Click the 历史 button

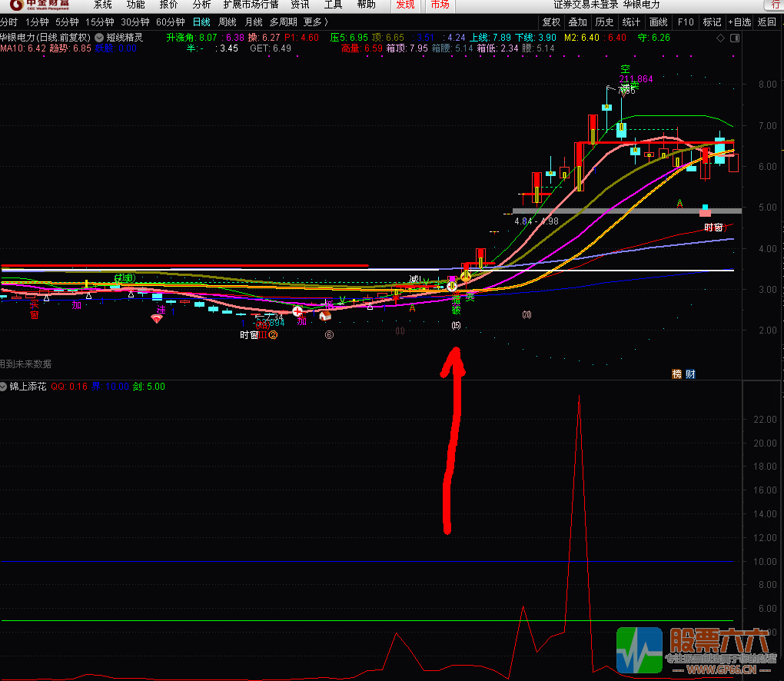click(x=604, y=22)
